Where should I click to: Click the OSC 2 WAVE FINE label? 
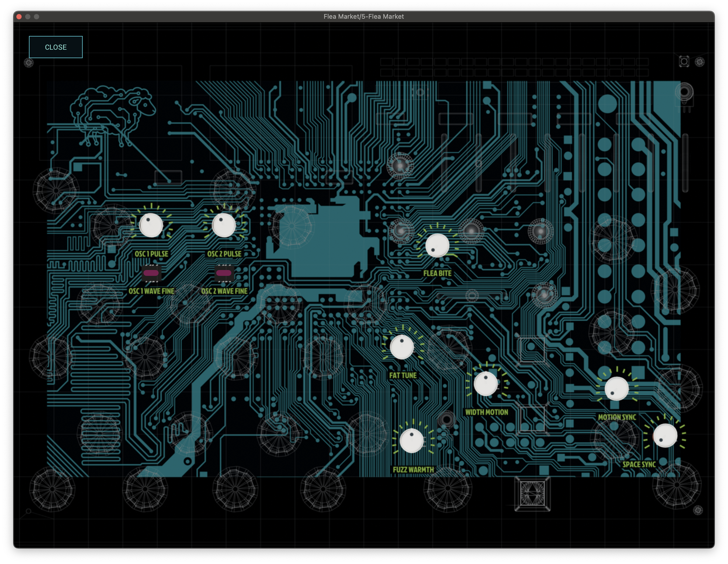click(224, 291)
